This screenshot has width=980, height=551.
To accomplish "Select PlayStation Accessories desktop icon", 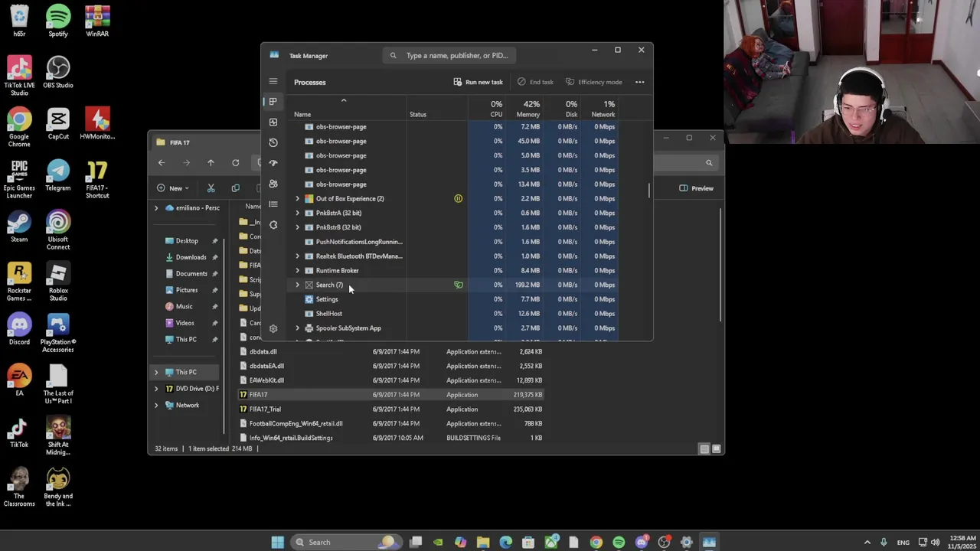I will click(58, 333).
